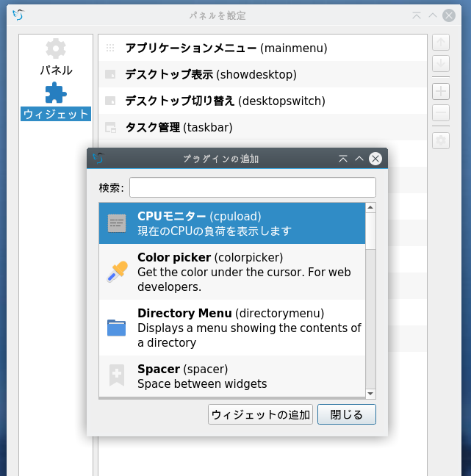
Task: Minimize the プラグインの追加 dialog chevron
Action: 359,159
